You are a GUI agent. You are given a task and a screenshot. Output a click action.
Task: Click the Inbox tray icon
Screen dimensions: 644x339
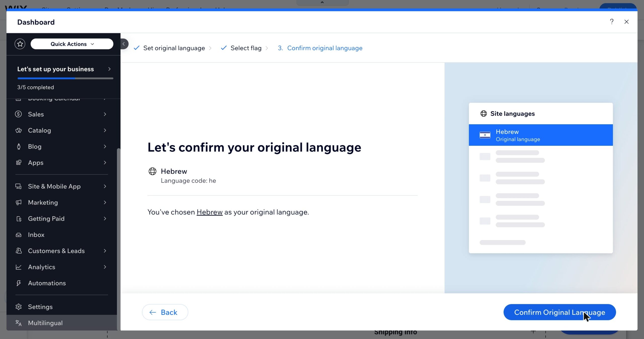point(18,235)
